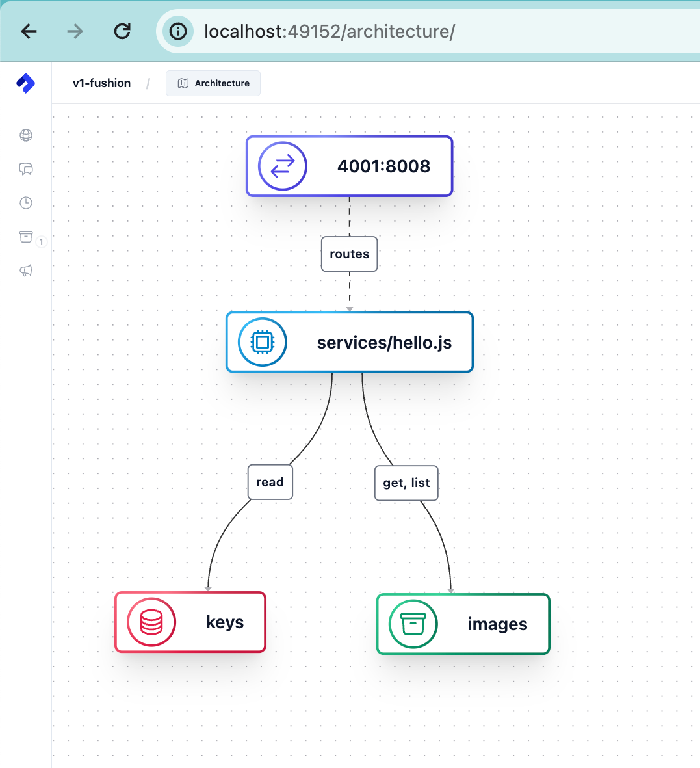Toggle the read permission label
Screen dimensions: 700x768
pos(270,482)
